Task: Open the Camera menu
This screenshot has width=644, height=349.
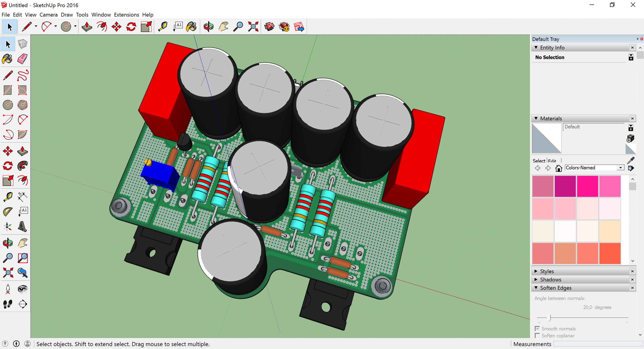Action: click(49, 15)
